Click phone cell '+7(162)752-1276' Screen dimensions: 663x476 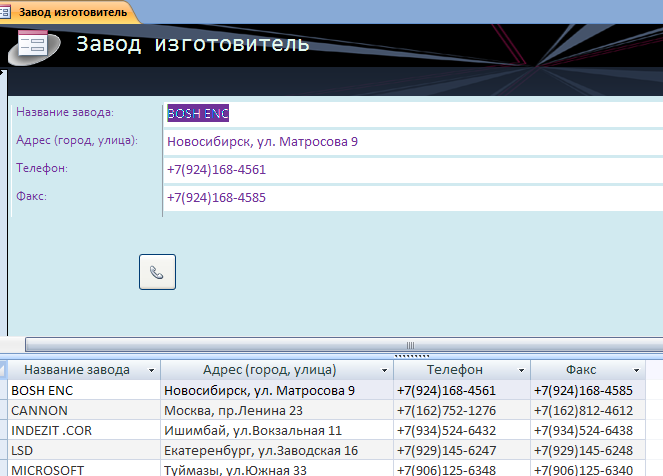click(x=462, y=410)
